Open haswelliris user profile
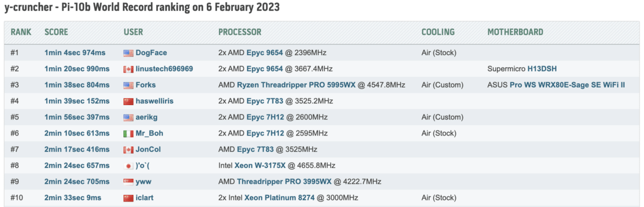This screenshot has width=644, height=207. [x=155, y=101]
